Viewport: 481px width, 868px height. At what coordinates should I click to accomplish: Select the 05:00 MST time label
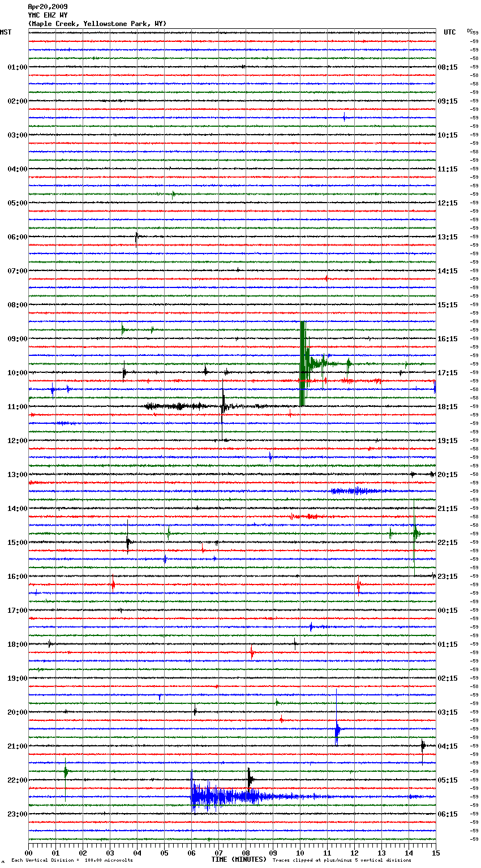click(x=18, y=203)
